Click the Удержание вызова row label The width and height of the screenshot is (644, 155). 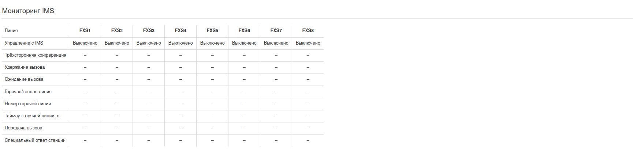pyautogui.click(x=25, y=67)
